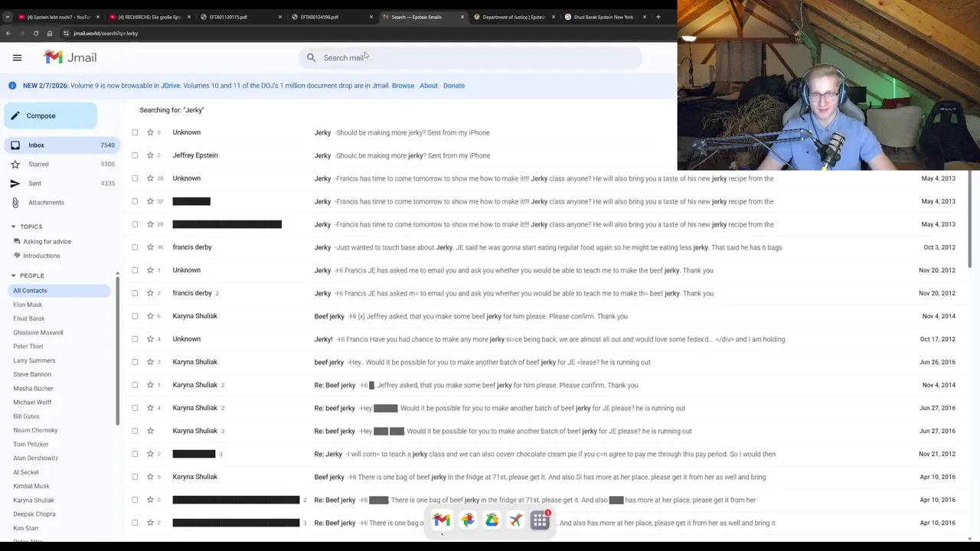This screenshot has height=551, width=980.
Task: Go back with browser back arrow
Action: [x=8, y=34]
